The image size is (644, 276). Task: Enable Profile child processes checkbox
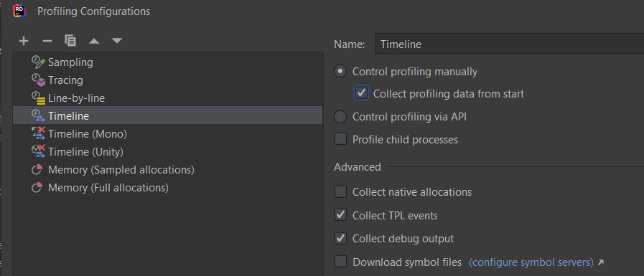pyautogui.click(x=340, y=139)
